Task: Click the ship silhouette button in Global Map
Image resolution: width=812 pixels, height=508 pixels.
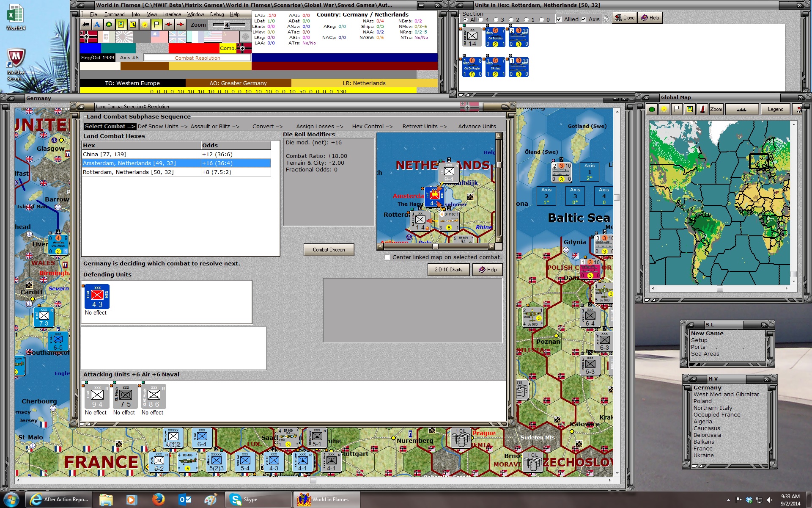Action: click(741, 109)
